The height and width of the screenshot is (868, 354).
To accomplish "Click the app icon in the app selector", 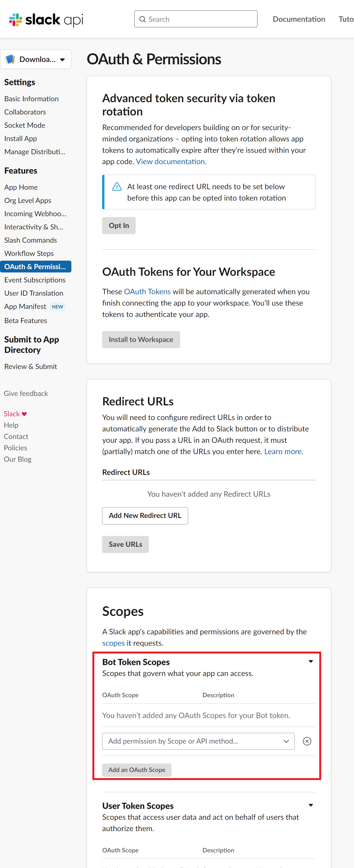I will [x=10, y=59].
